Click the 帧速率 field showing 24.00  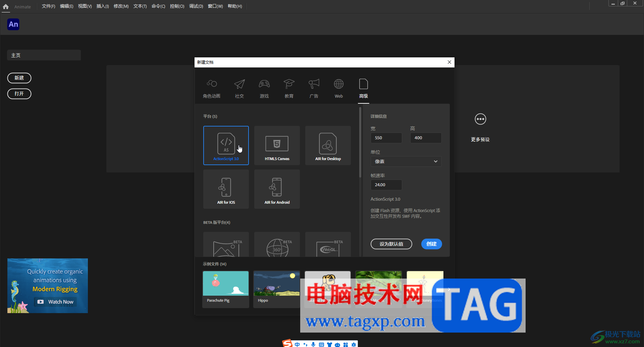(386, 185)
